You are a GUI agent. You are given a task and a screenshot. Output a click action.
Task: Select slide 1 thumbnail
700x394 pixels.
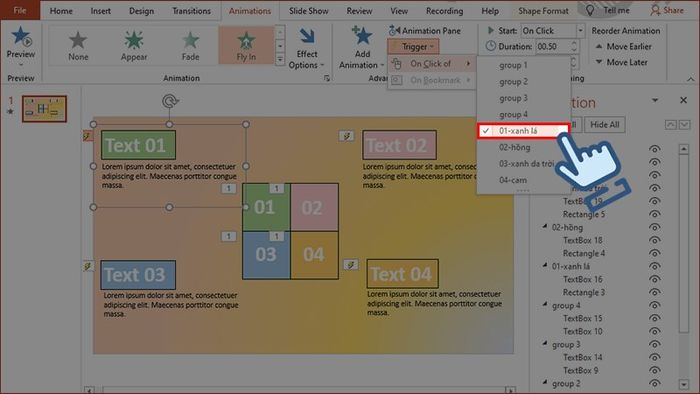click(44, 108)
